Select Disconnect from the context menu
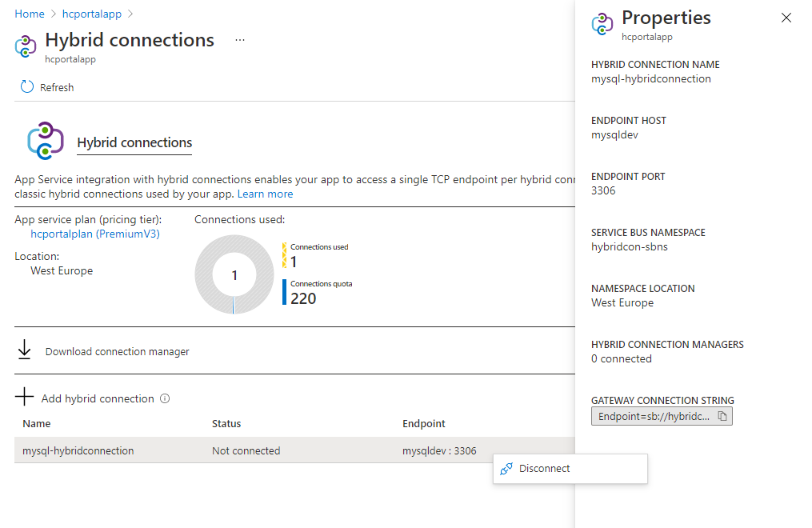Viewport: 812px width, 528px height. [544, 469]
